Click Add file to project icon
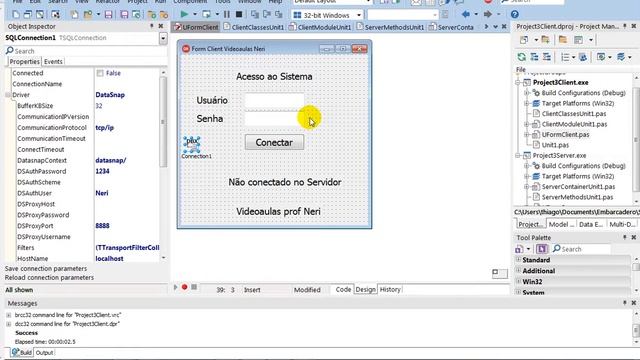 click(152, 15)
